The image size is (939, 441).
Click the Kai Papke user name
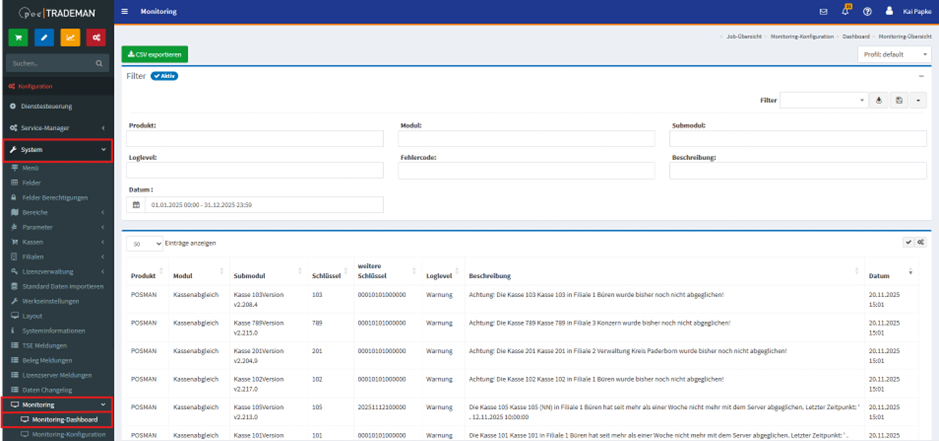click(917, 11)
